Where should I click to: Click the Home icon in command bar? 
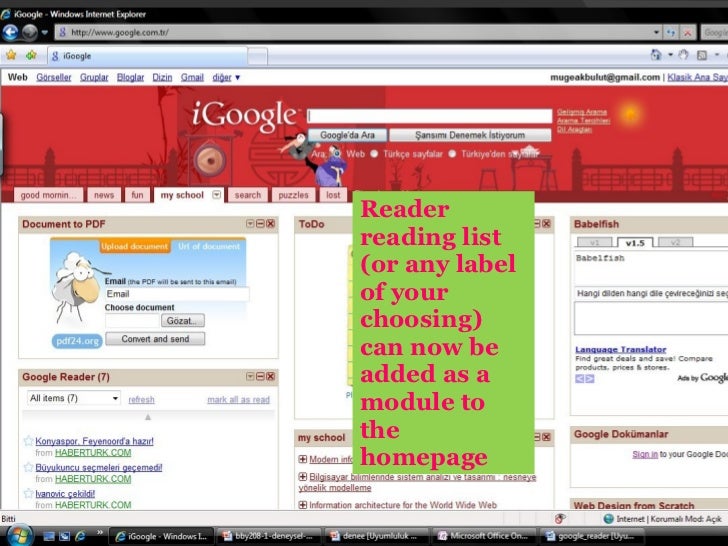pyautogui.click(x=656, y=55)
